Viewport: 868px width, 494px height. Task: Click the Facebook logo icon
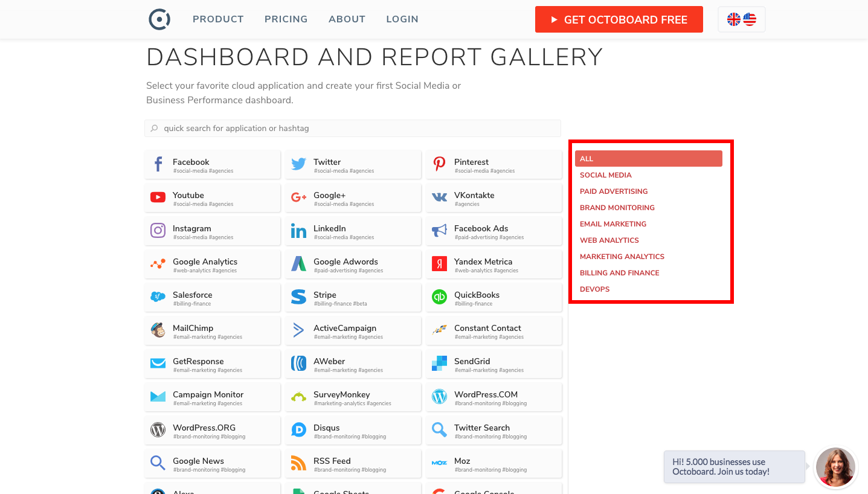(158, 164)
